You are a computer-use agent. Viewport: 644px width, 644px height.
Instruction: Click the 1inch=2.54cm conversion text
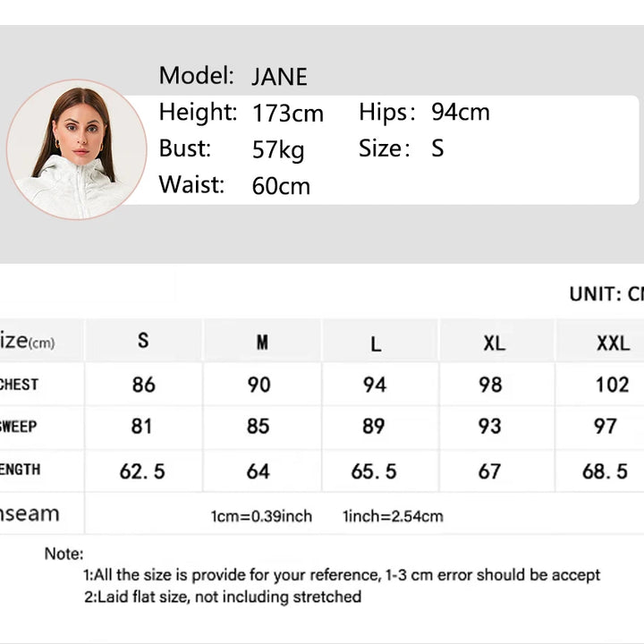pos(393,516)
